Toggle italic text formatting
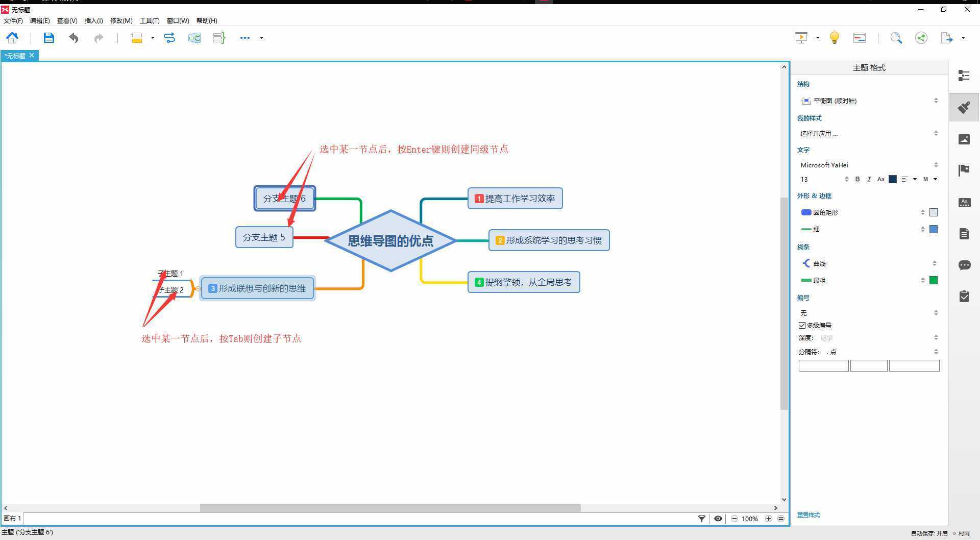Viewport: 980px width, 540px height. coord(869,179)
